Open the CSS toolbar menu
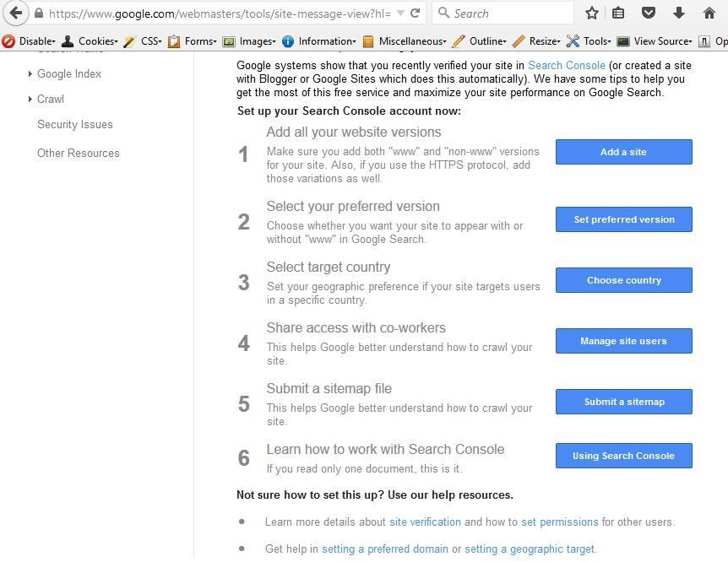This screenshot has height=562, width=728. click(151, 41)
